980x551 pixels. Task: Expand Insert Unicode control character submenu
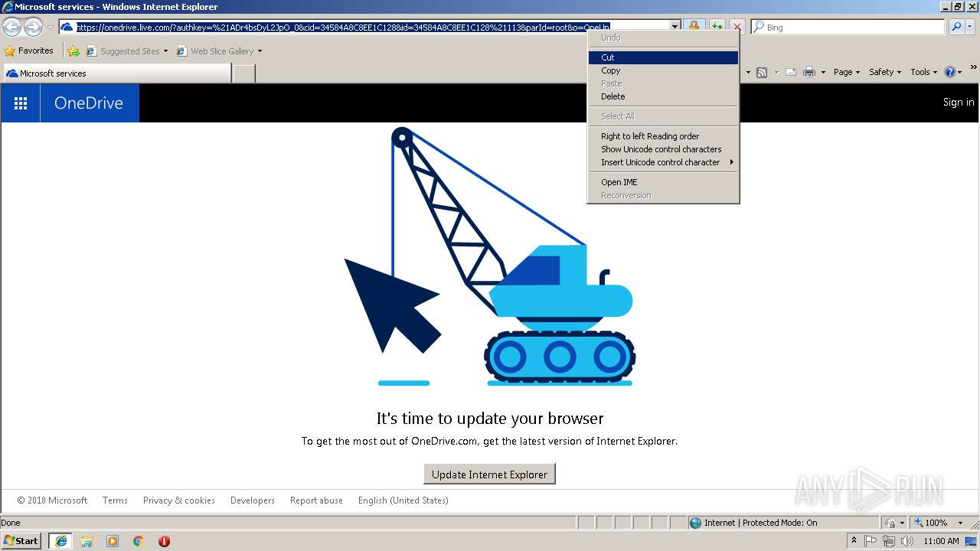click(663, 162)
